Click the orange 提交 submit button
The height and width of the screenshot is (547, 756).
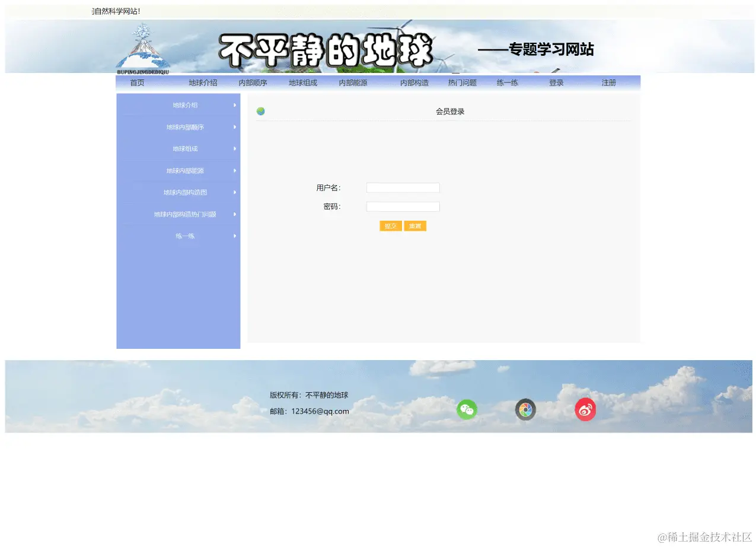[x=390, y=225]
